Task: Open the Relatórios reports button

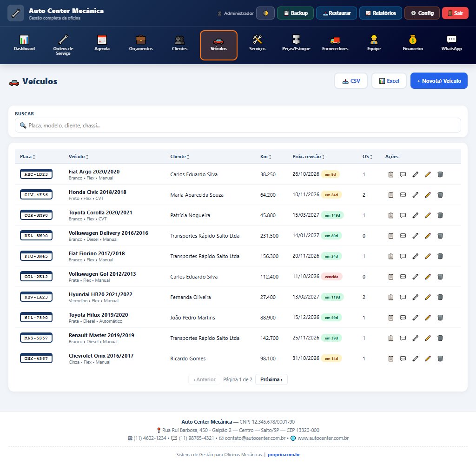Action: point(381,13)
